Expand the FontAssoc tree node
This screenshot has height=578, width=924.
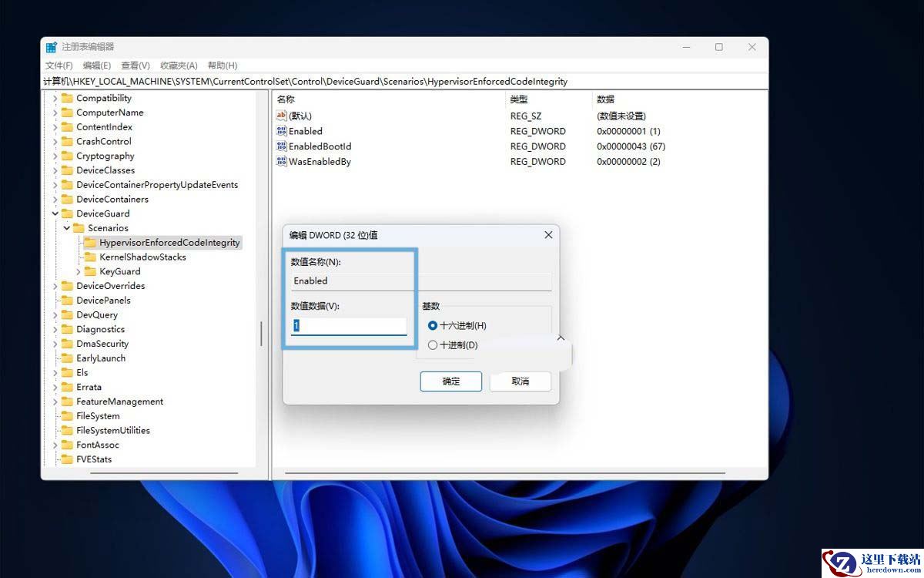[55, 445]
